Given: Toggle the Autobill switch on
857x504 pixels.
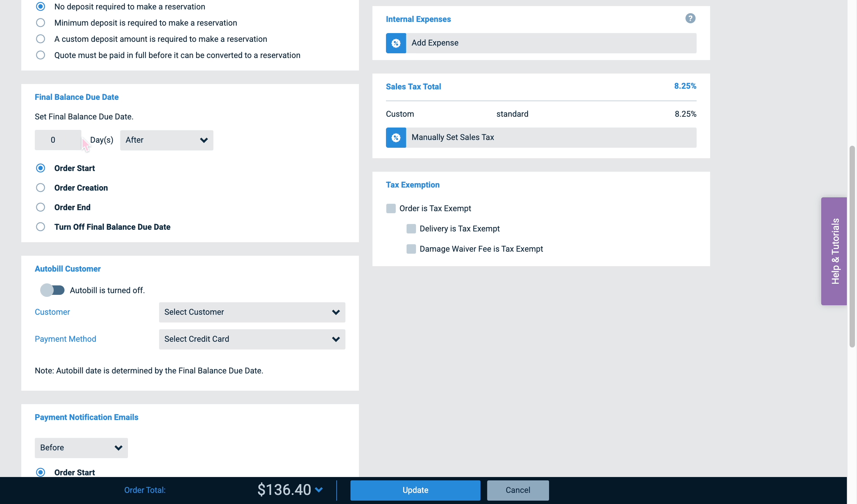Looking at the screenshot, I should point(52,290).
